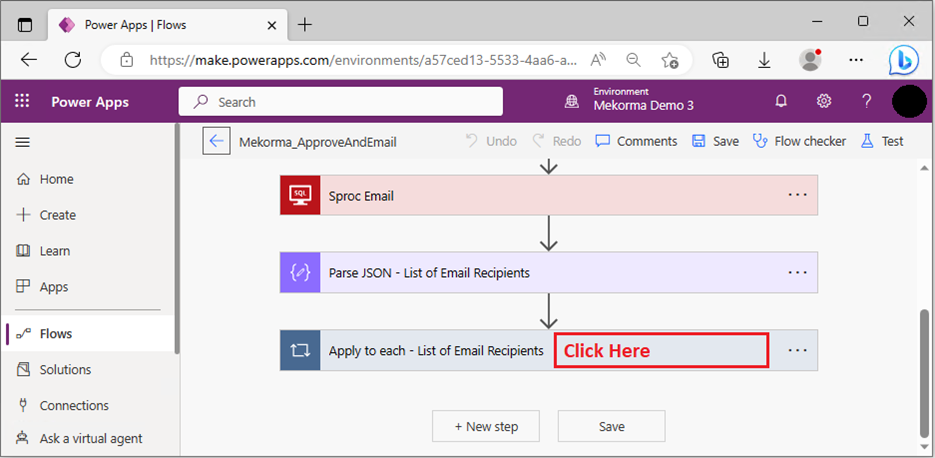Open the Power Apps app launcher waffle
This screenshot has height=458, width=935.
[x=22, y=101]
